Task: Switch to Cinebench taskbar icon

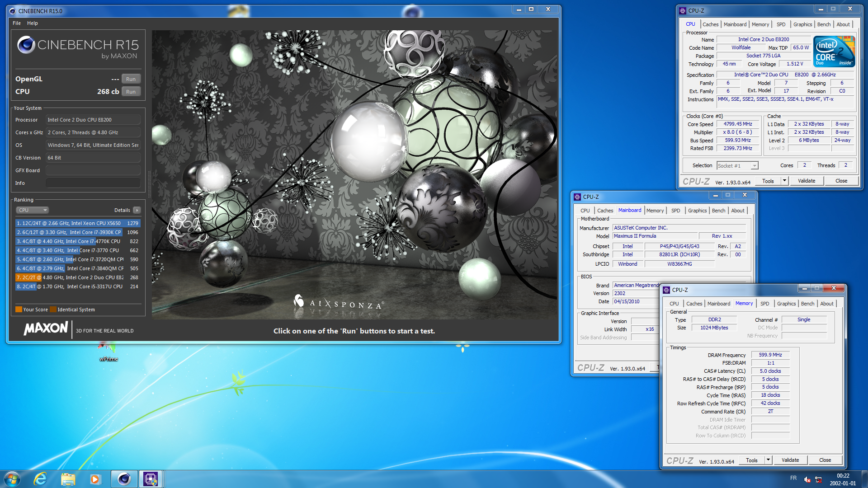Action: [x=124, y=479]
